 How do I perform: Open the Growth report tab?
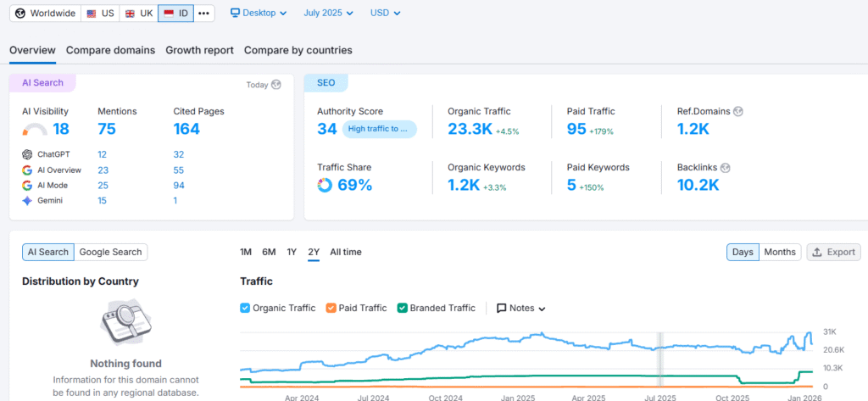pos(199,50)
